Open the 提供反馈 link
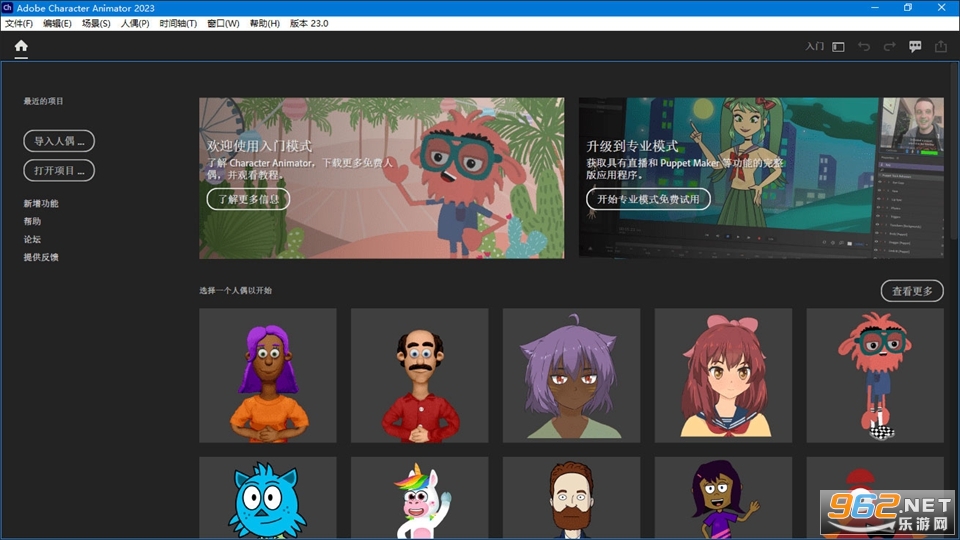960x540 pixels. (x=41, y=257)
